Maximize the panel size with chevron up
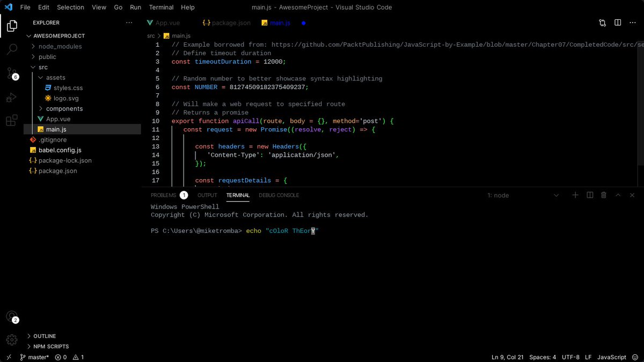The height and width of the screenshot is (362, 644). point(618,195)
